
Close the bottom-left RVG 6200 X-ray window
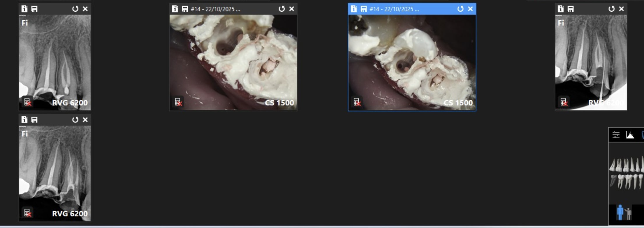[x=85, y=120]
